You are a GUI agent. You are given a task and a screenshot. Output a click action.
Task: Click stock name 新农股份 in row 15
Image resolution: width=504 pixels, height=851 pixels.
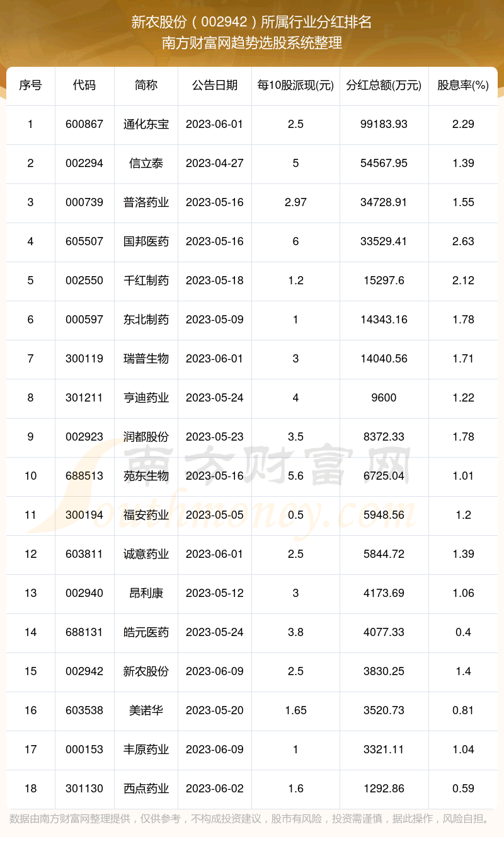(x=146, y=671)
